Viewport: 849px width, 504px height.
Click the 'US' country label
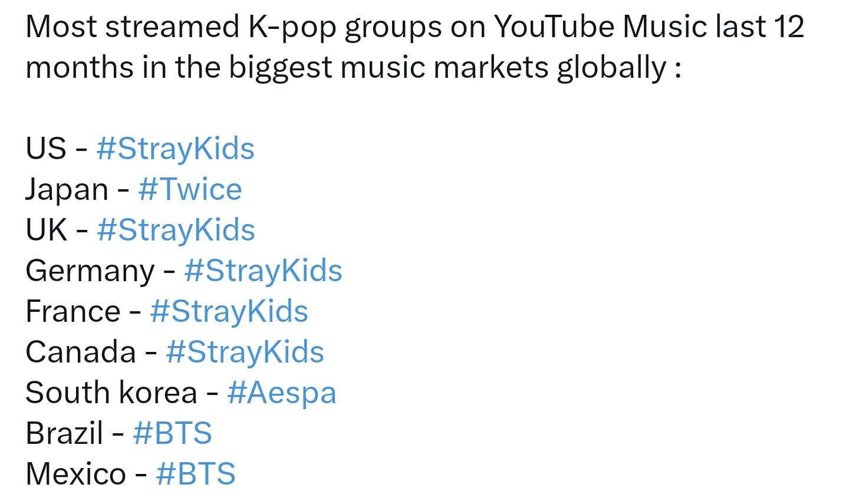46,149
